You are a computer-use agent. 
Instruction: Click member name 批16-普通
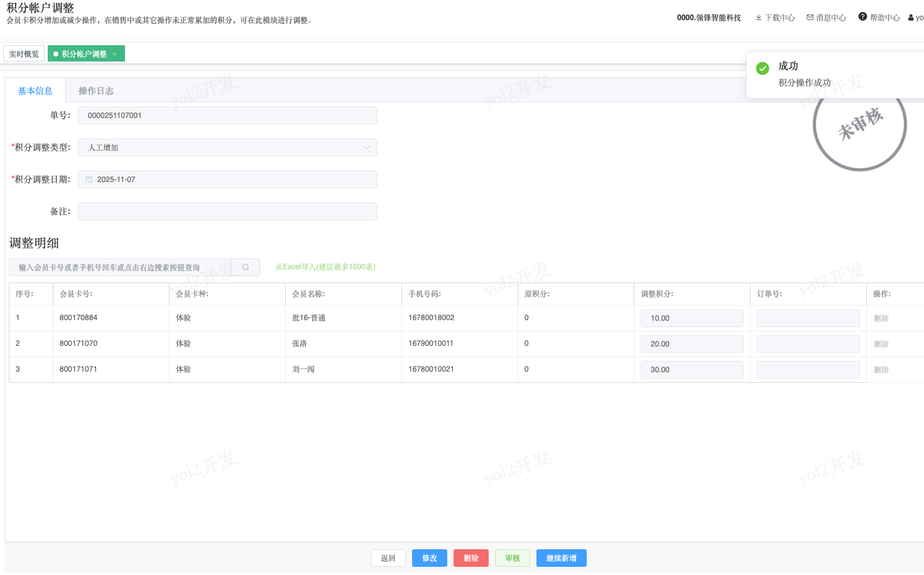point(309,318)
